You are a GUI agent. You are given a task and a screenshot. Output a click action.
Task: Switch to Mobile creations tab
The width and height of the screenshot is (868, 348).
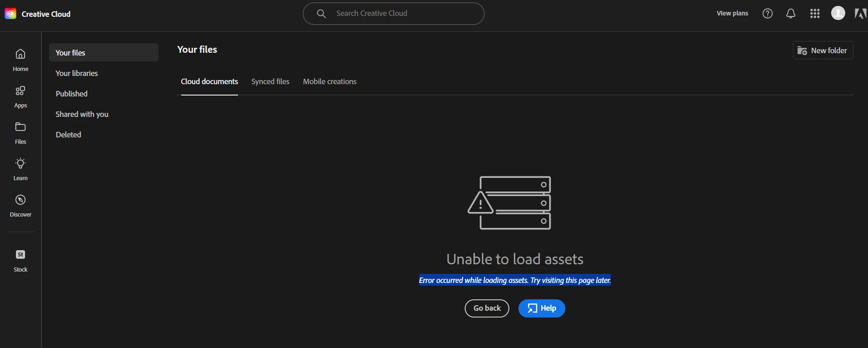tap(330, 81)
